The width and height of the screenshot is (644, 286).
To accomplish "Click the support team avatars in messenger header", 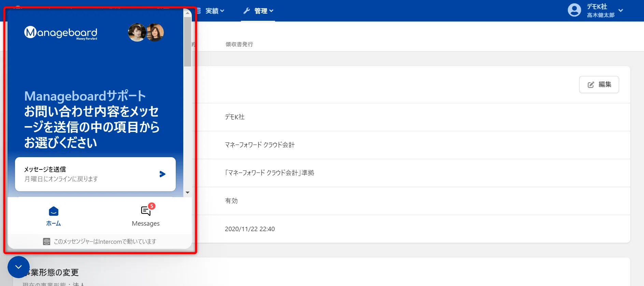I will 146,32.
